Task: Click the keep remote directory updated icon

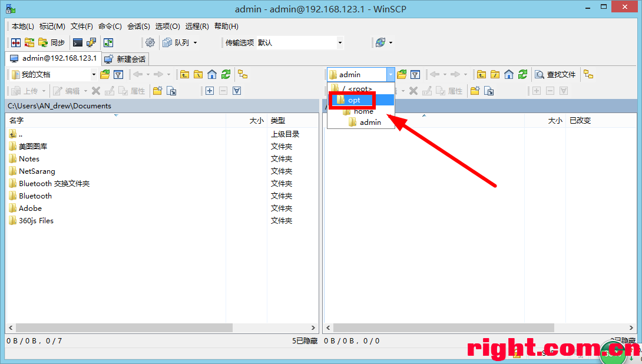Action: click(108, 42)
